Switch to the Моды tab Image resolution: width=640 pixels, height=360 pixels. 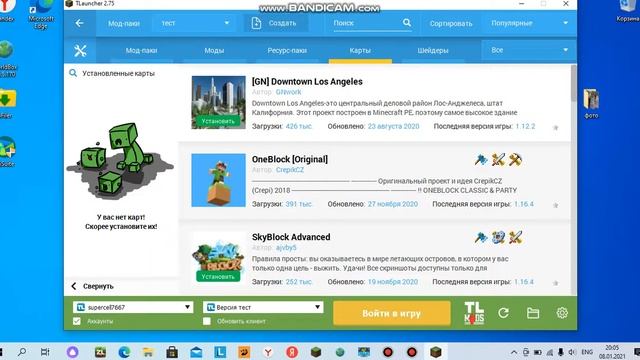click(x=214, y=51)
